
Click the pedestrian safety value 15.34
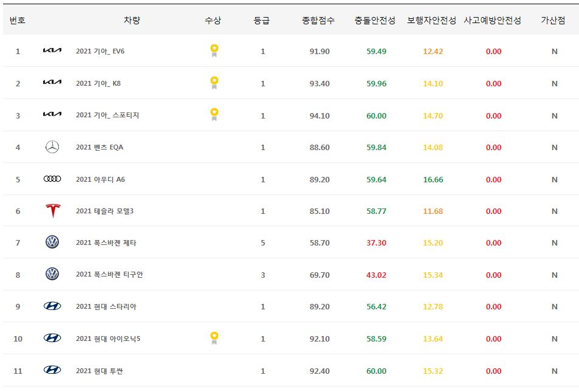(433, 275)
